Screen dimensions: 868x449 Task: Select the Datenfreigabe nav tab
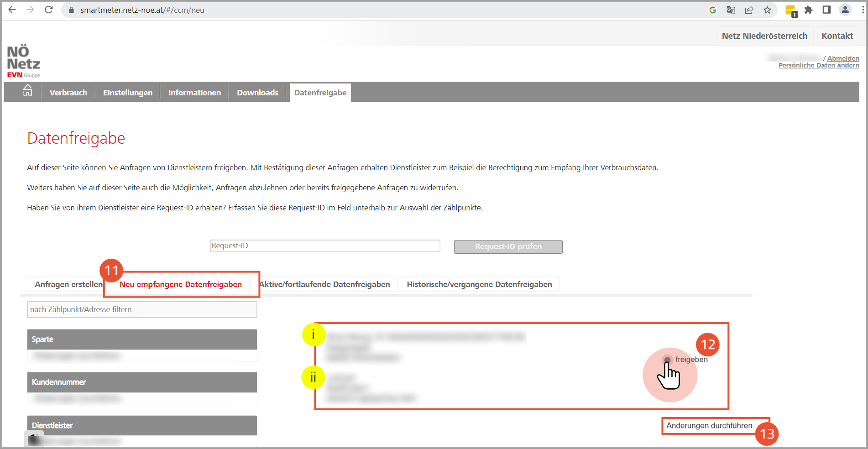tap(320, 93)
